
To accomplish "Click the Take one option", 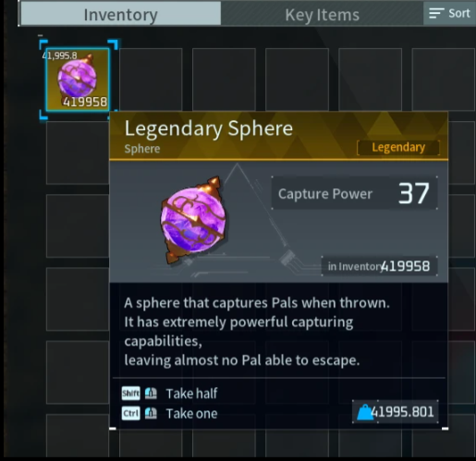I will click(x=191, y=413).
